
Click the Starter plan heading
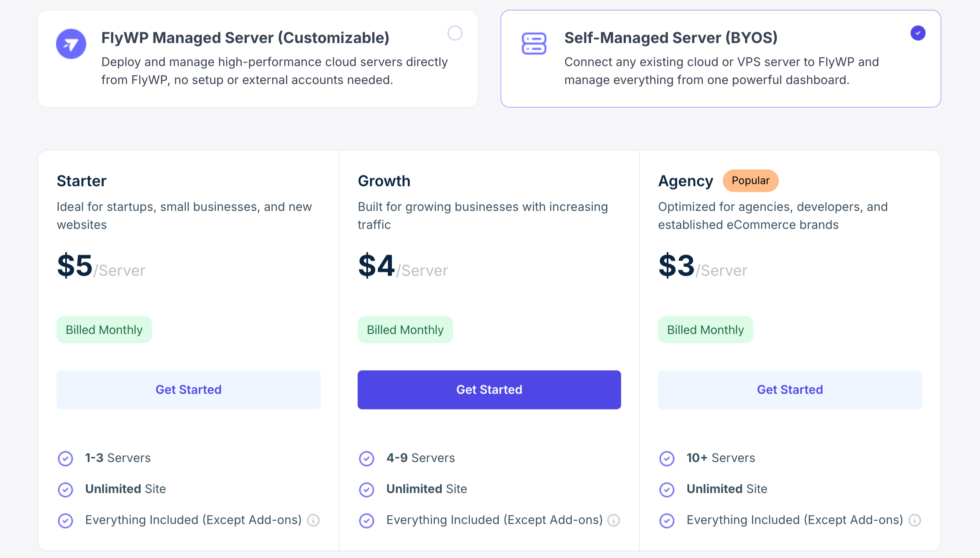click(x=82, y=181)
